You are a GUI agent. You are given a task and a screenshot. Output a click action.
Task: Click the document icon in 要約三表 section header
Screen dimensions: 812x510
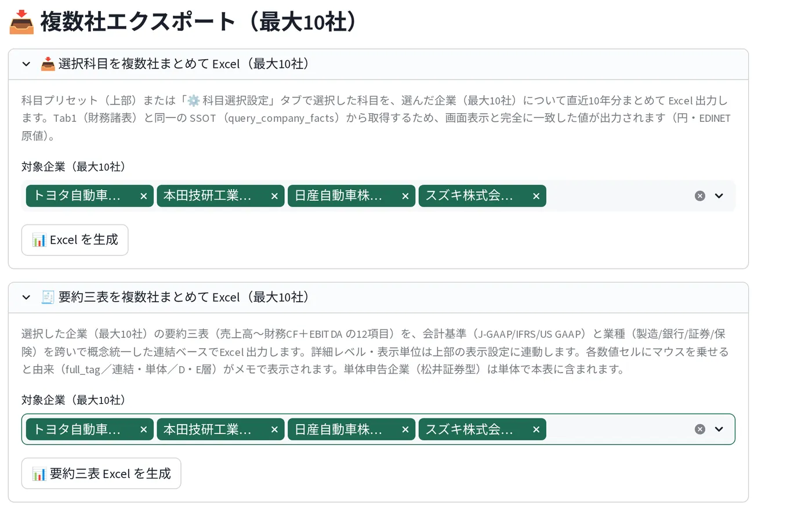(48, 298)
